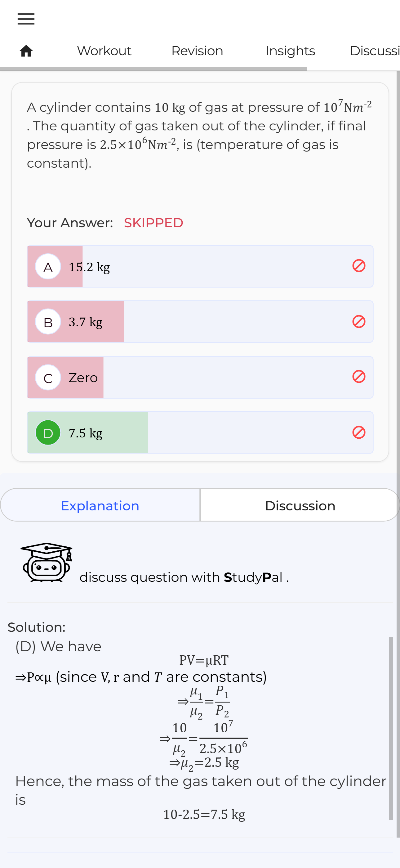The width and height of the screenshot is (400, 868).
Task: Click report icon on option A
Action: [x=358, y=266]
